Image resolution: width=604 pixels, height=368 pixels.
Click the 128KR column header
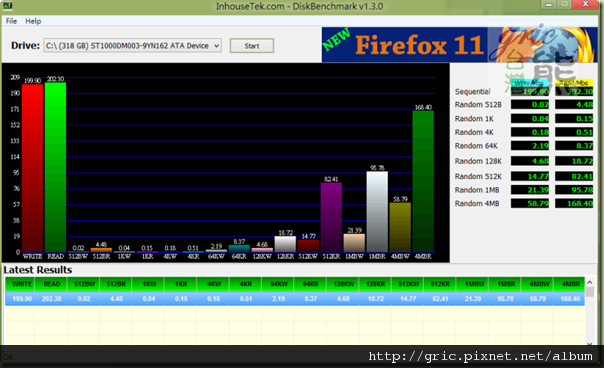375,284
